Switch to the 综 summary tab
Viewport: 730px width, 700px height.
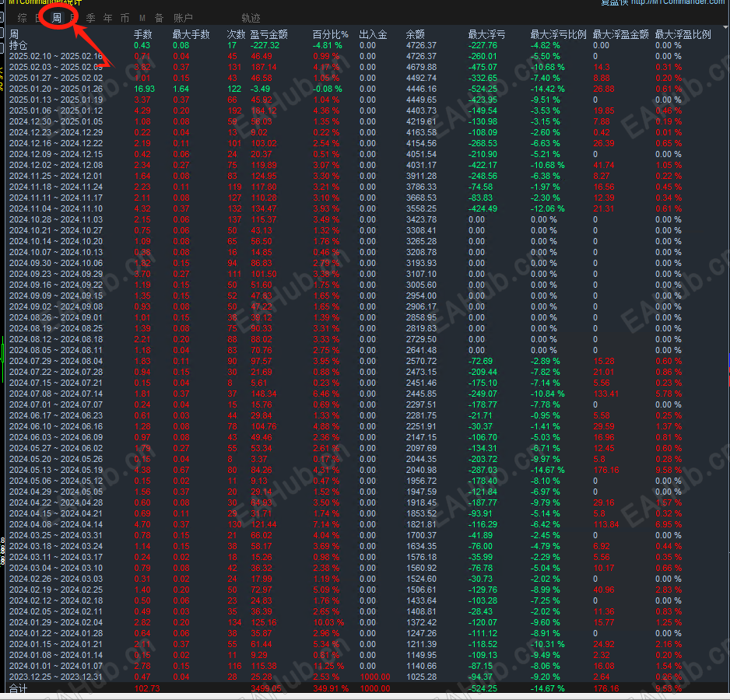pyautogui.click(x=22, y=18)
